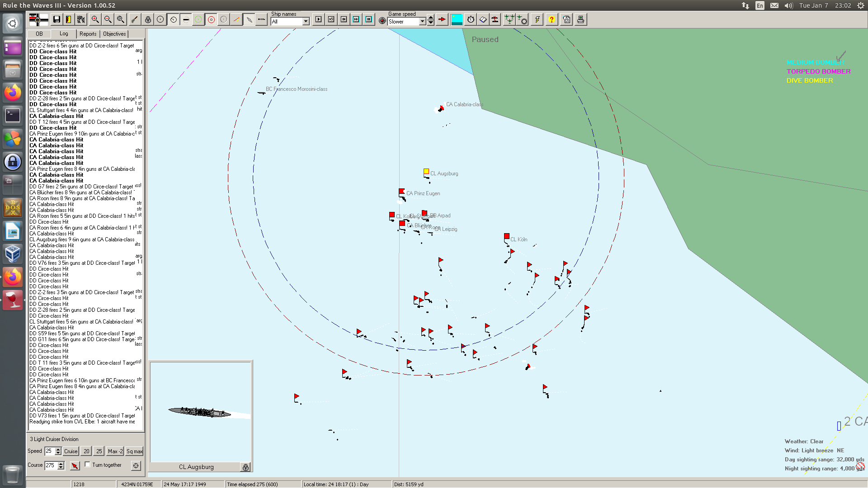Select the CA Prinz Eugen ship marker

[401, 191]
